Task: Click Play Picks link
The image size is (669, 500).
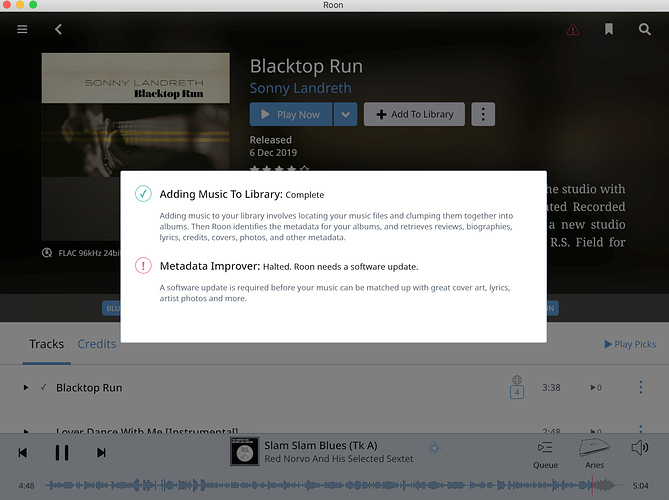Action: point(630,344)
